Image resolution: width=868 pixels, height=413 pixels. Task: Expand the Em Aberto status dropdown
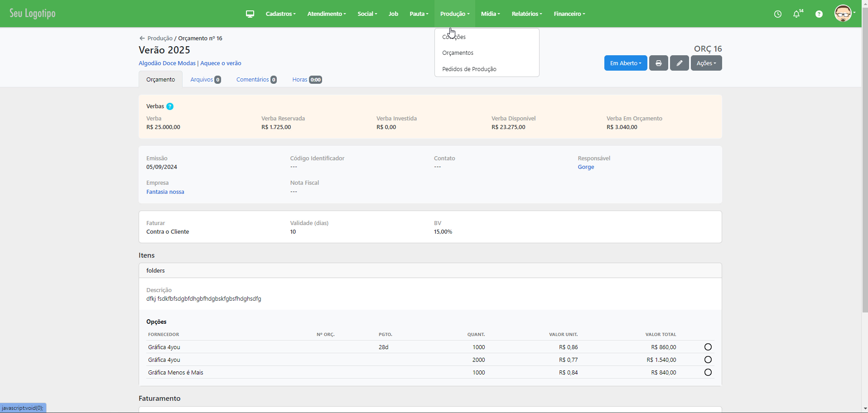tap(625, 63)
